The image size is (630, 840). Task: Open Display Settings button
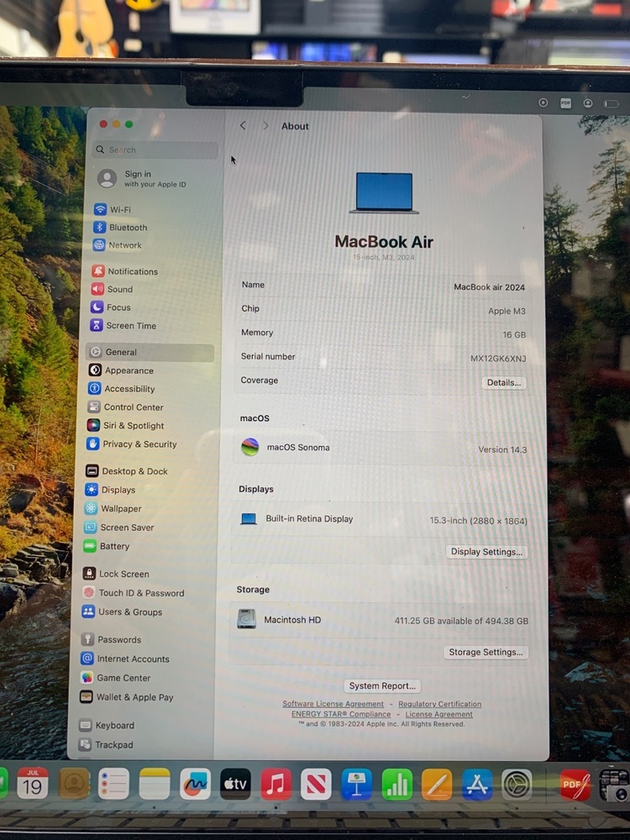click(x=486, y=552)
